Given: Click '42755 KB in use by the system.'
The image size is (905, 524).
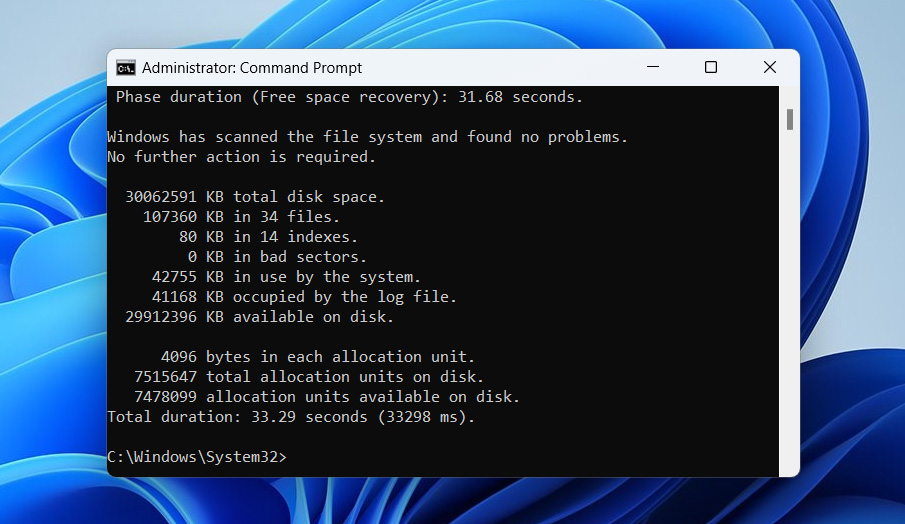Looking at the screenshot, I should pyautogui.click(x=286, y=277).
